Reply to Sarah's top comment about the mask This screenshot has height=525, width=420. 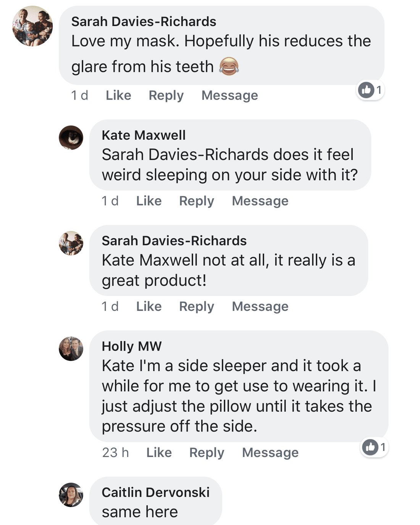166,95
